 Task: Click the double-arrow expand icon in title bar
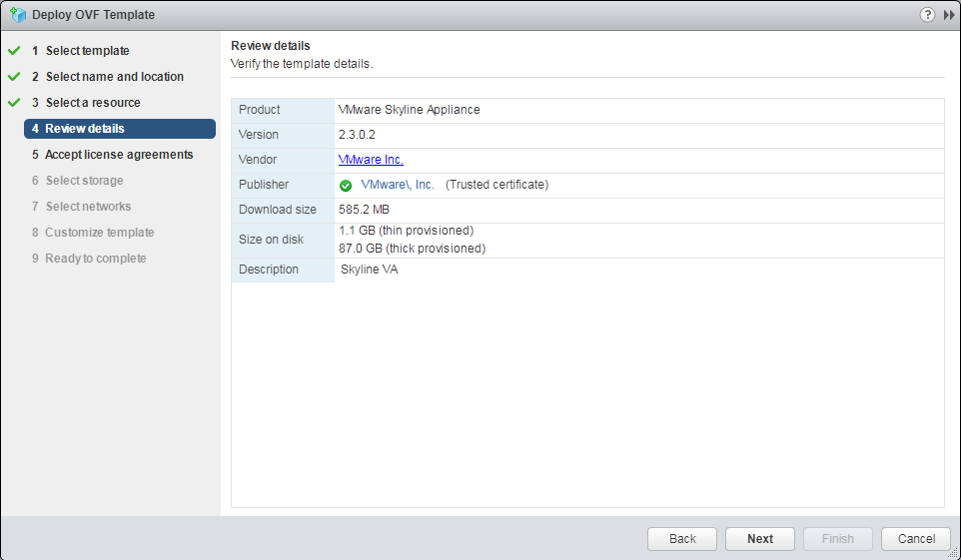pos(949,15)
